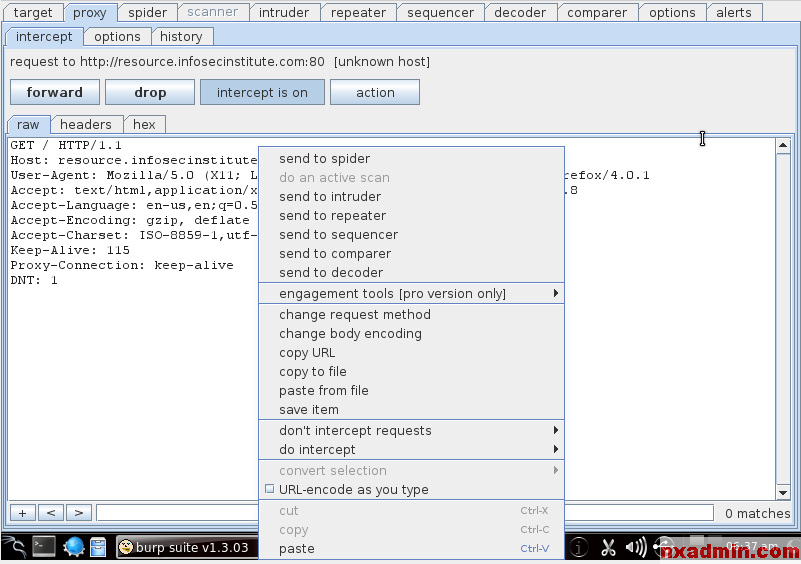Launch the terminal from the taskbar
Screen dimensions: 801x564
click(44, 547)
